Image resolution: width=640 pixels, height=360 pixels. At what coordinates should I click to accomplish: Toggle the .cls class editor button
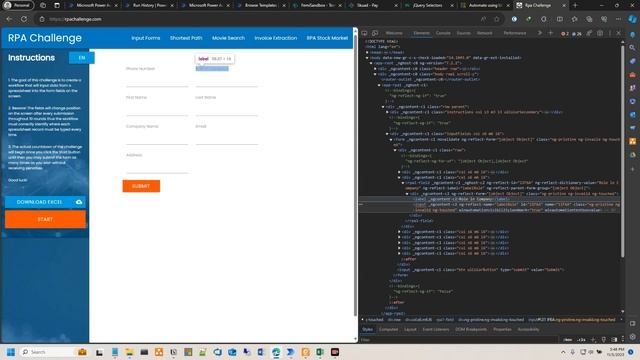pos(581,340)
